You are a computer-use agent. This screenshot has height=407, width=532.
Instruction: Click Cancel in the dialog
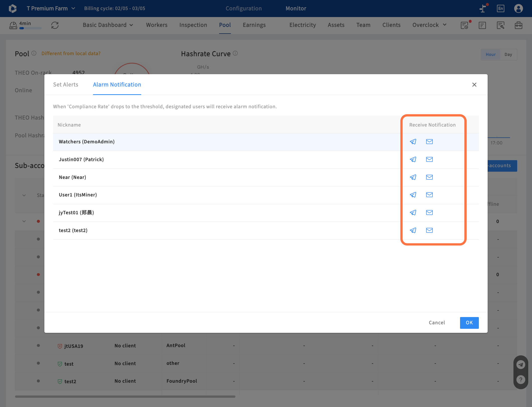[x=437, y=323]
